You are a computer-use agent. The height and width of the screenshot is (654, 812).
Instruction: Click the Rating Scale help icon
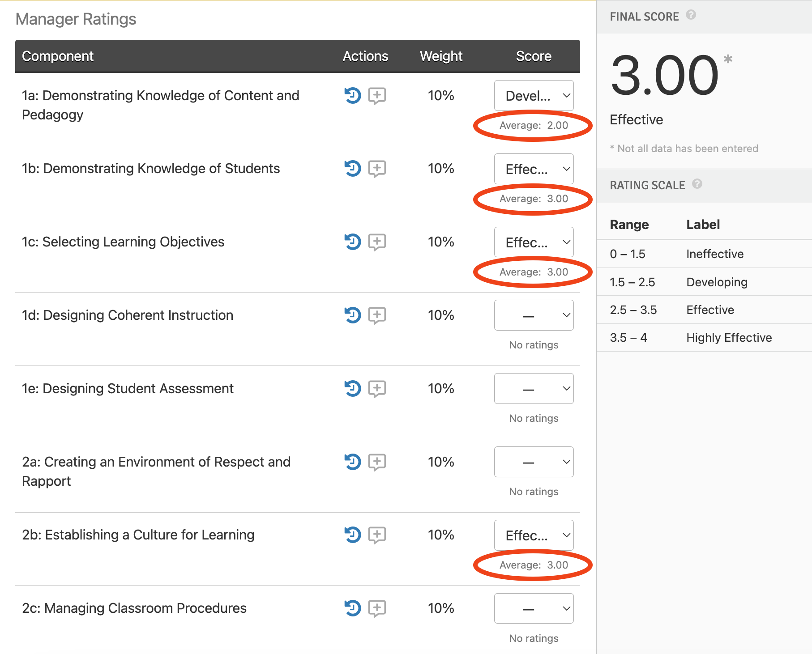click(x=697, y=184)
